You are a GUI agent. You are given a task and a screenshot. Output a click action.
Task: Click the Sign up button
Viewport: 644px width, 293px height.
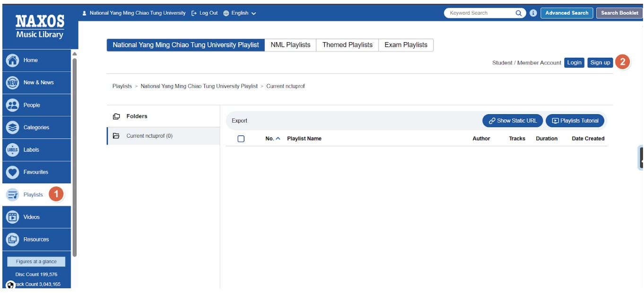600,62
